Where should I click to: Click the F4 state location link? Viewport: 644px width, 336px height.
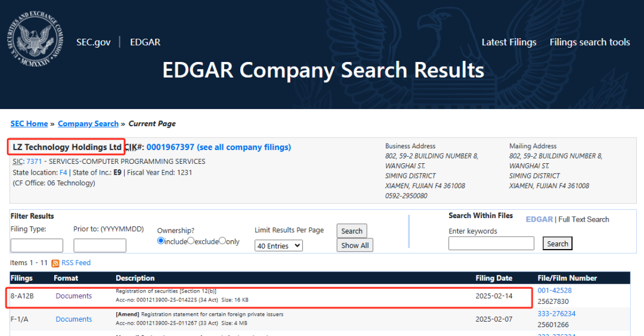tap(63, 172)
